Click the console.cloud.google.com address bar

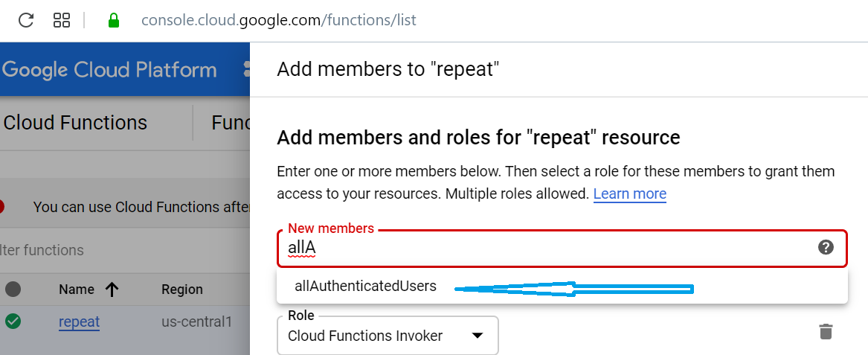[278, 20]
